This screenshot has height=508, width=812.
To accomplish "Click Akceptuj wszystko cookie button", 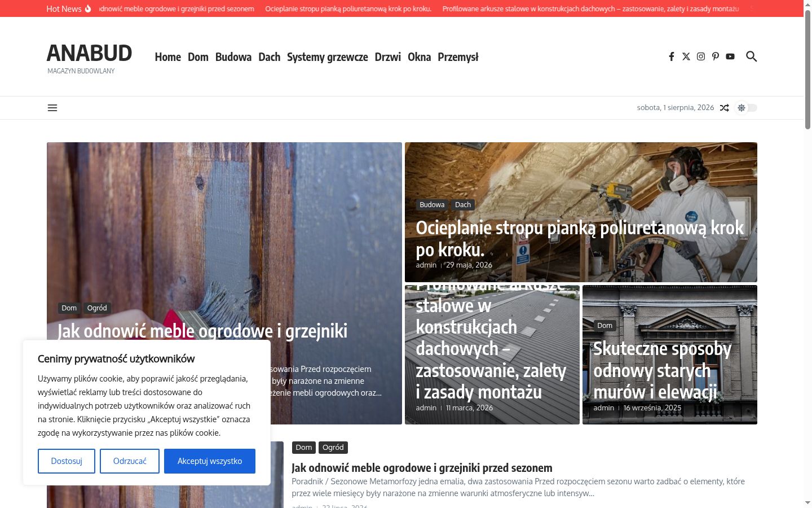I will 210,461.
